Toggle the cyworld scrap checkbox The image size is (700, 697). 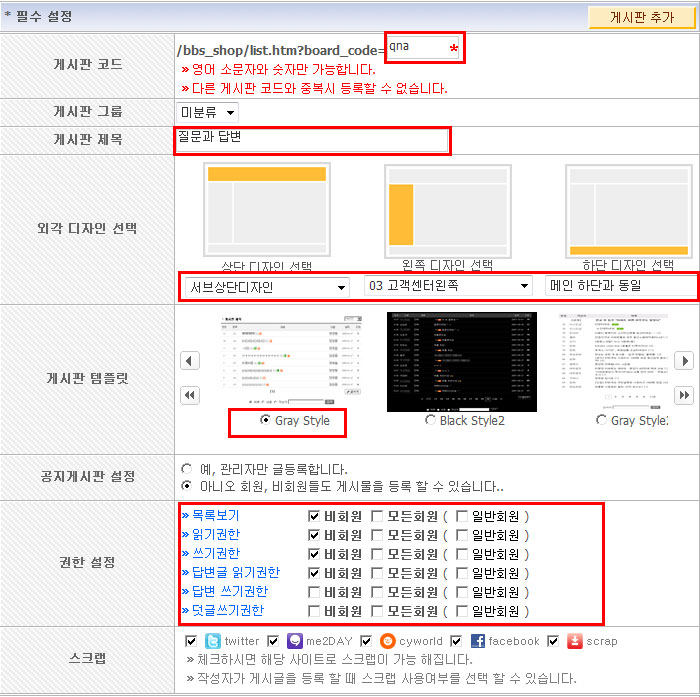coord(366,641)
